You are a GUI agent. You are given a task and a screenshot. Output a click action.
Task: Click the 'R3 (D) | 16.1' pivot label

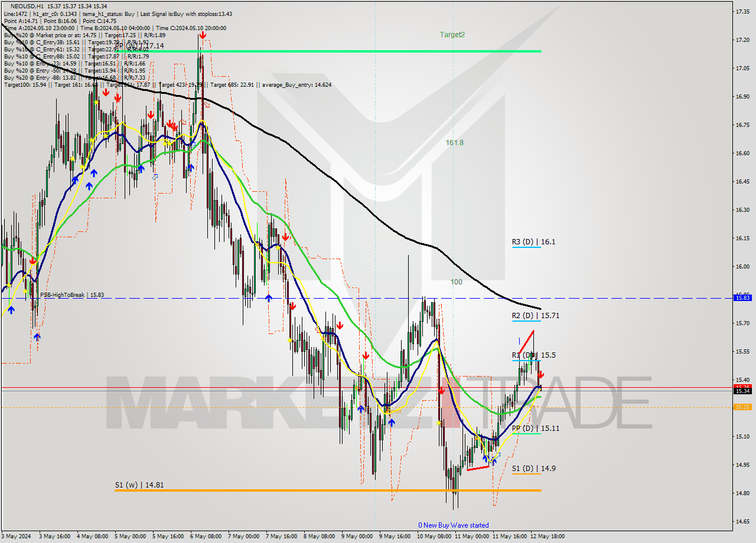[x=533, y=242]
